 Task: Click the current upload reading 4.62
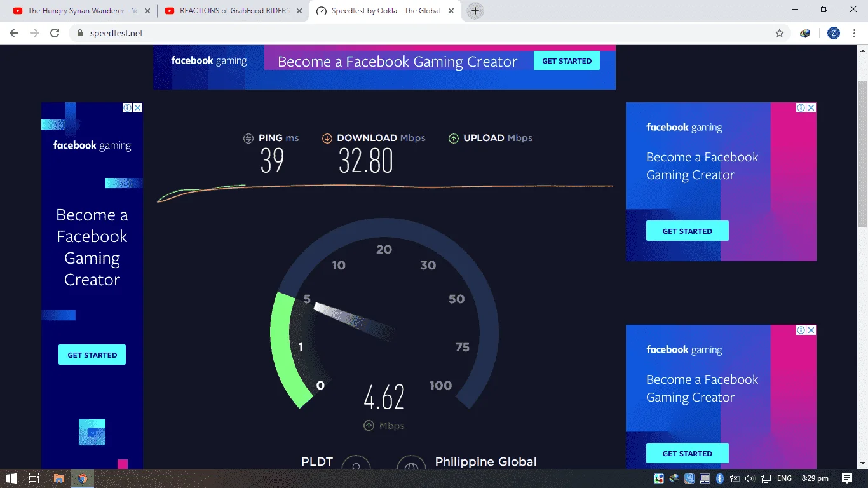[x=384, y=398]
